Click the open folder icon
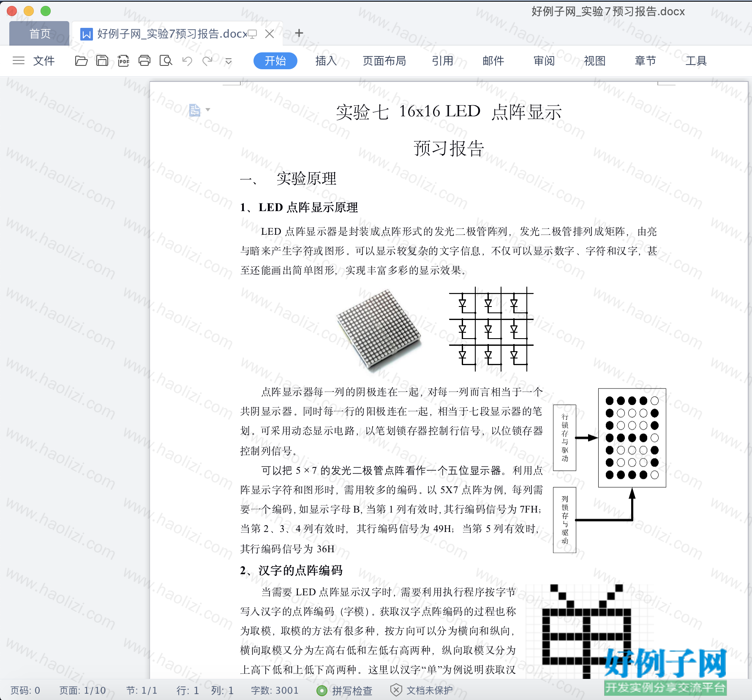 pyautogui.click(x=81, y=61)
